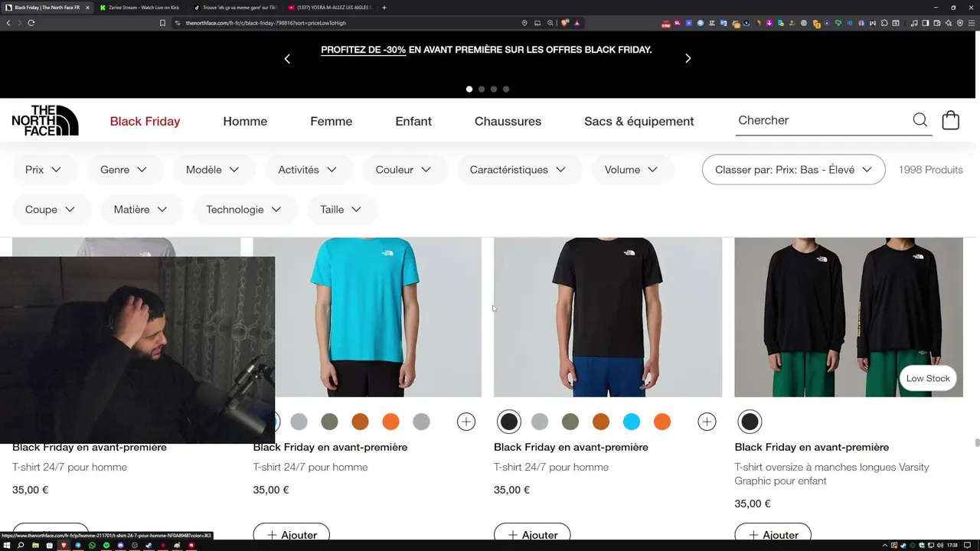Select third carousel dot
This screenshot has height=551, width=980.
[x=494, y=89]
